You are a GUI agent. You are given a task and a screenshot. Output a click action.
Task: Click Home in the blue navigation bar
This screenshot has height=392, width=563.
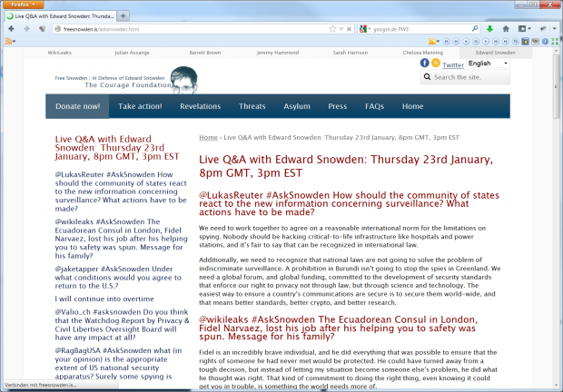(412, 106)
